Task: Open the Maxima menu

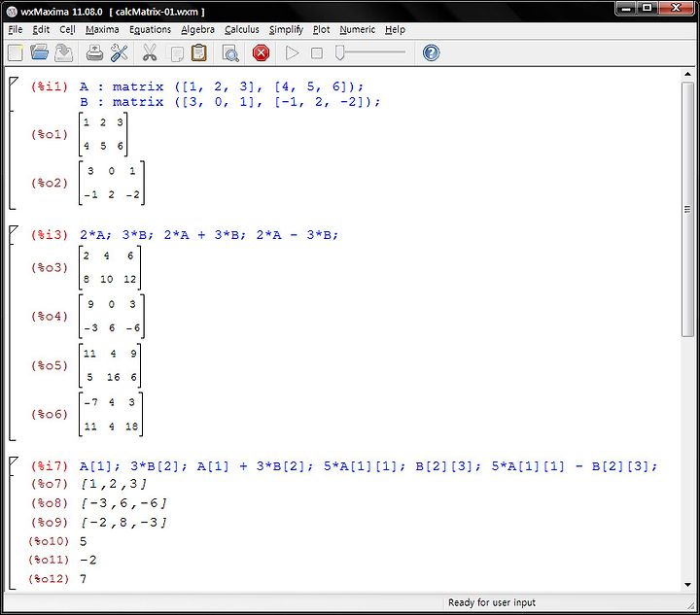Action: point(102,29)
